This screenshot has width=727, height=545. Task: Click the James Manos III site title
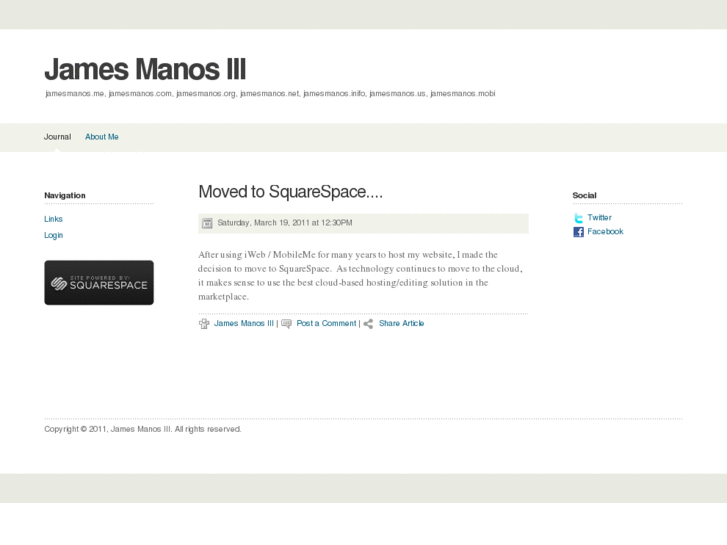coord(145,70)
